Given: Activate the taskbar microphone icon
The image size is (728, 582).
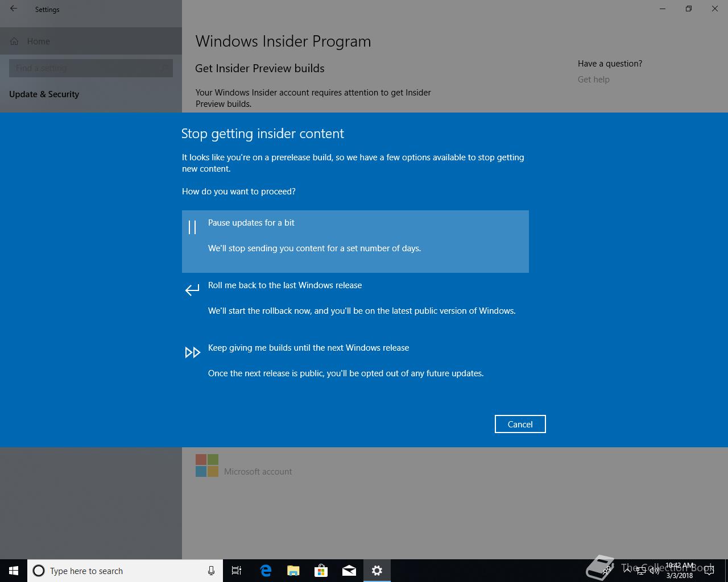Looking at the screenshot, I should [x=211, y=571].
